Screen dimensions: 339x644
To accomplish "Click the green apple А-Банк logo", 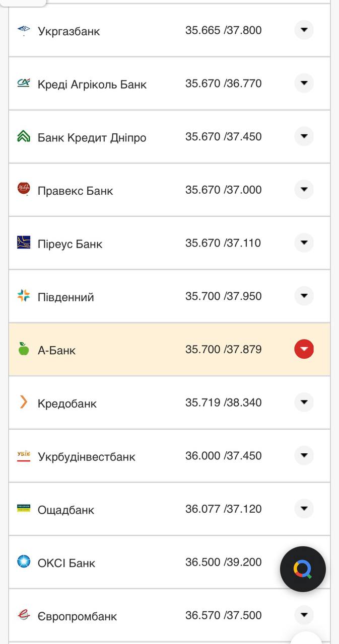I will click(x=24, y=349).
